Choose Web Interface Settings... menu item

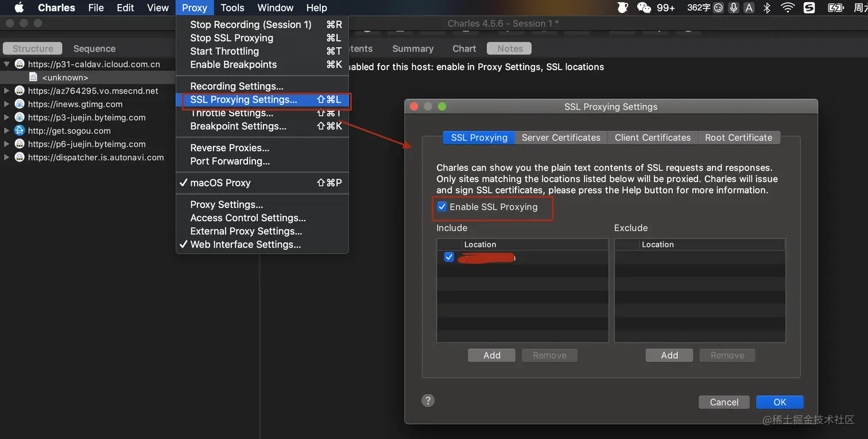tap(262, 244)
